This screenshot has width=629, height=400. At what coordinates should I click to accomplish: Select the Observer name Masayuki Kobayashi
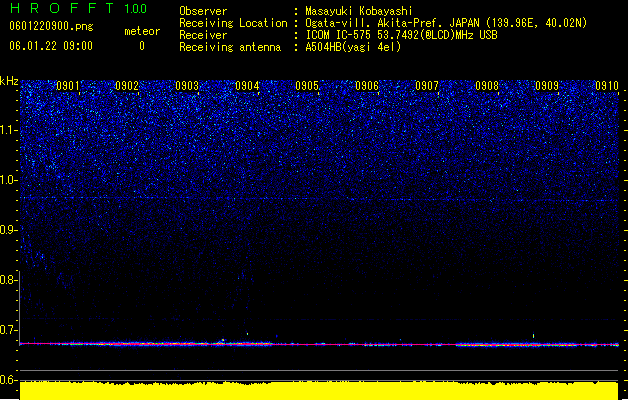359,11
